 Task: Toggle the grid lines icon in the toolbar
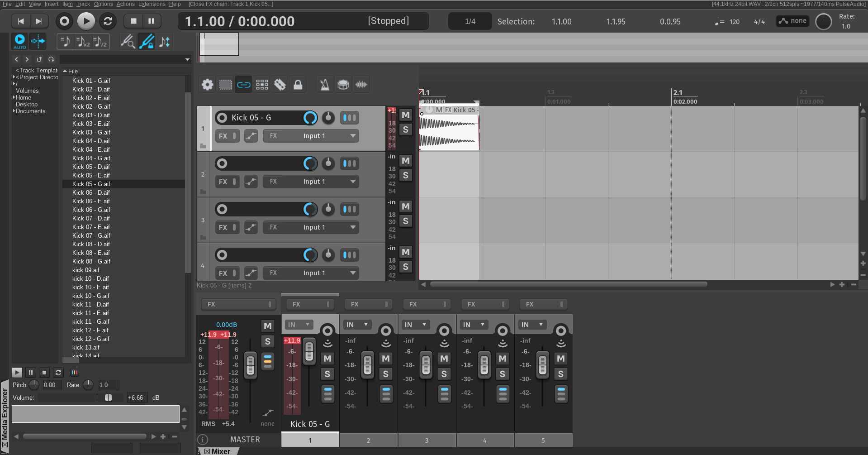(x=261, y=85)
